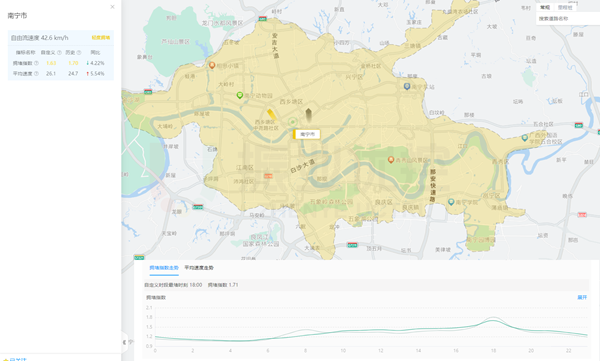Switch to the 拥堵指数走势 tab
Screen dimensions: 600x361
(164, 268)
